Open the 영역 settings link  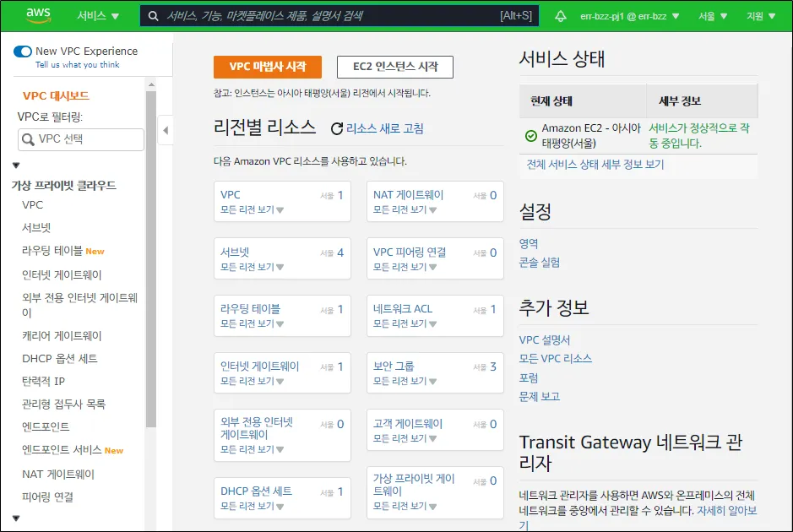click(529, 244)
